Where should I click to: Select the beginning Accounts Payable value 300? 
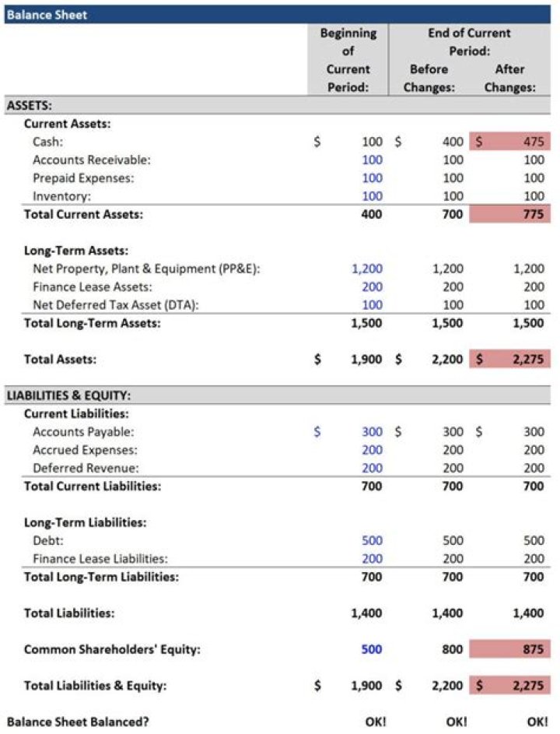click(x=372, y=431)
